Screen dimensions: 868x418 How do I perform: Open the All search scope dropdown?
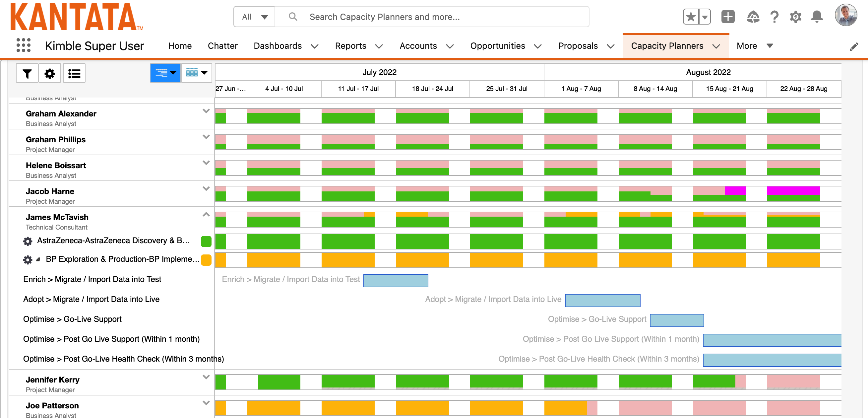254,17
